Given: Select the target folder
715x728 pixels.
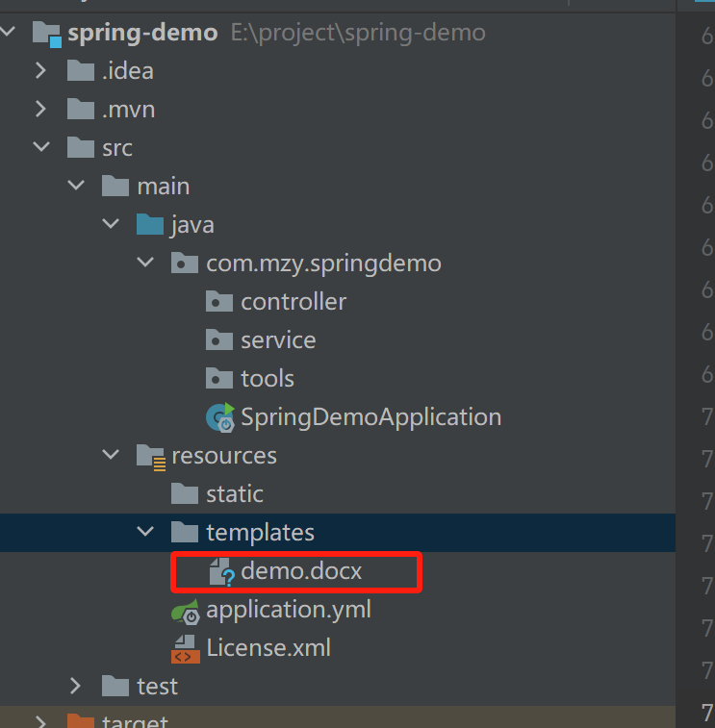Looking at the screenshot, I should click(135, 721).
